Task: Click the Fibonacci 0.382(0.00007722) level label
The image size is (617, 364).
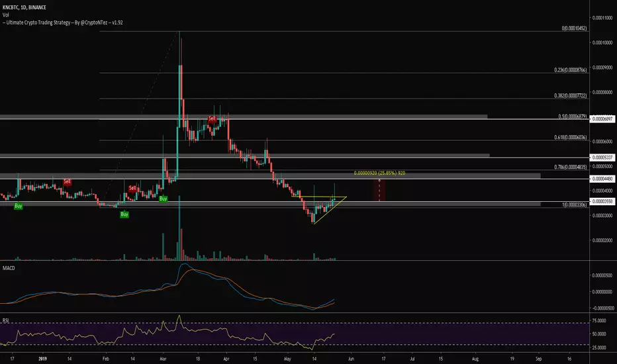Action: 571,95
